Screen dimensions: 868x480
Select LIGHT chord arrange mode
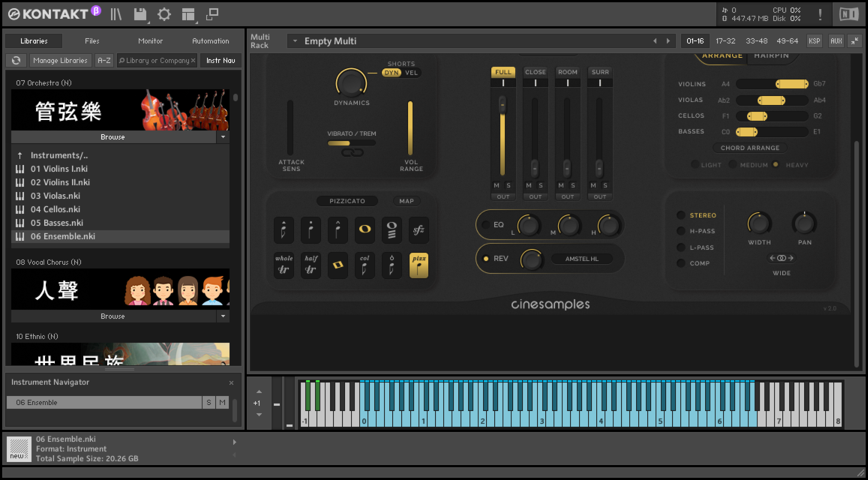pos(695,165)
